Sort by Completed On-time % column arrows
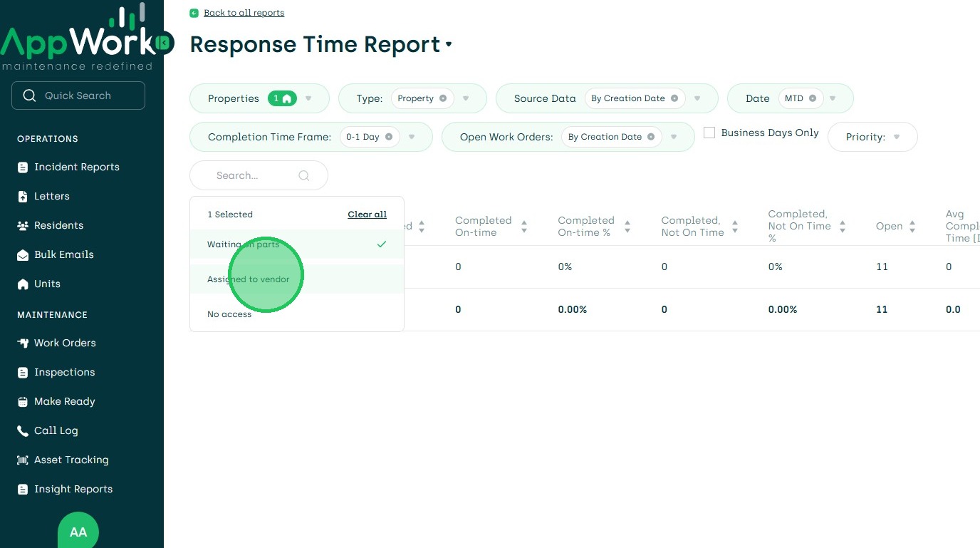The height and width of the screenshot is (548, 980). (x=627, y=227)
